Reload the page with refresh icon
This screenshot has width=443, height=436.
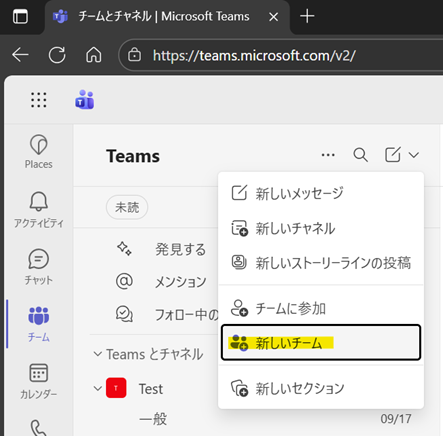(x=57, y=55)
